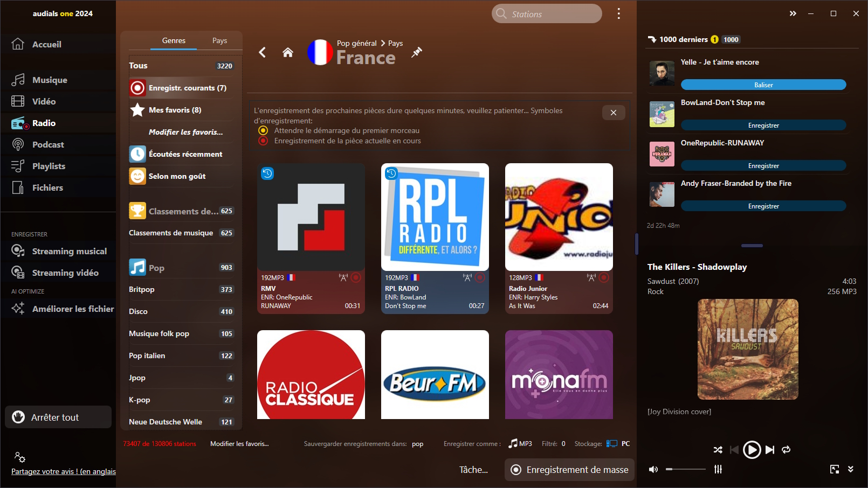The image size is (868, 488).
Task: Change MP3 recording format
Action: 520,444
